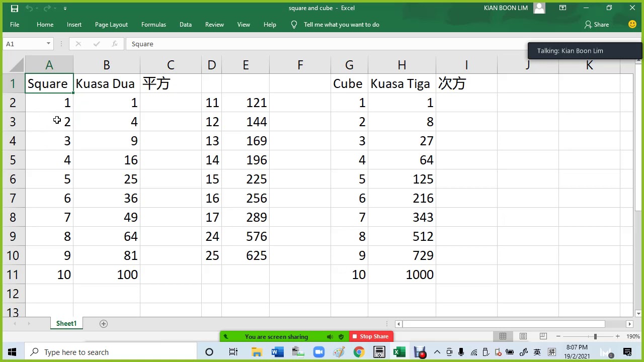
Task: Switch to Normal view in the status bar
Action: 503,336
